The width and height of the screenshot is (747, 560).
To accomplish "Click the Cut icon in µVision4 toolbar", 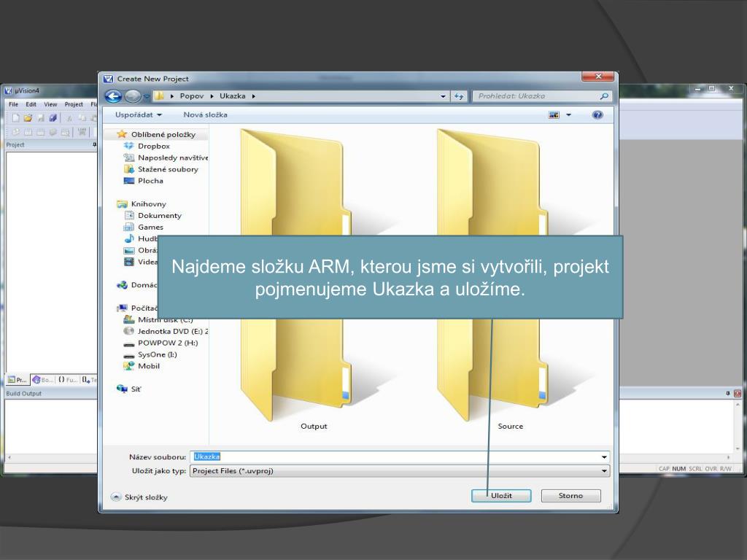I will click(69, 117).
